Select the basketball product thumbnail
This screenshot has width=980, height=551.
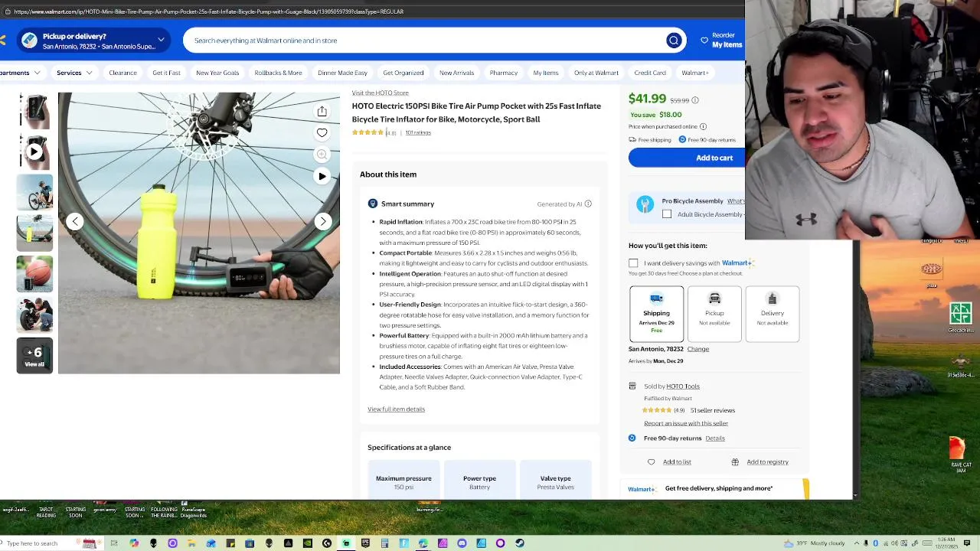pos(34,274)
